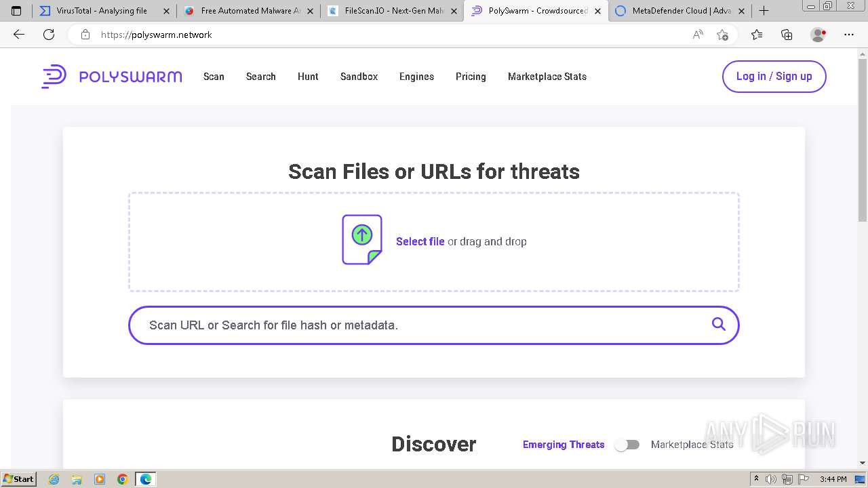Open the Pricing menu item
This screenshot has height=488, width=868.
click(471, 77)
